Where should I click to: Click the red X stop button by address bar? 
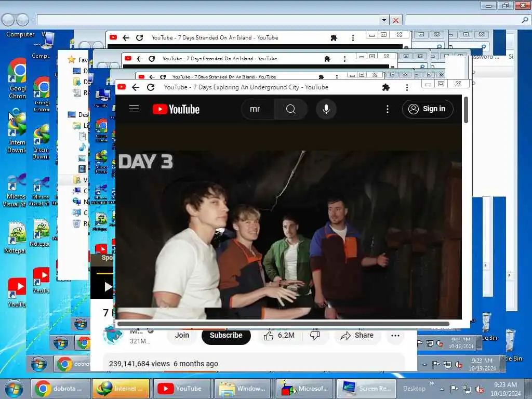[395, 20]
